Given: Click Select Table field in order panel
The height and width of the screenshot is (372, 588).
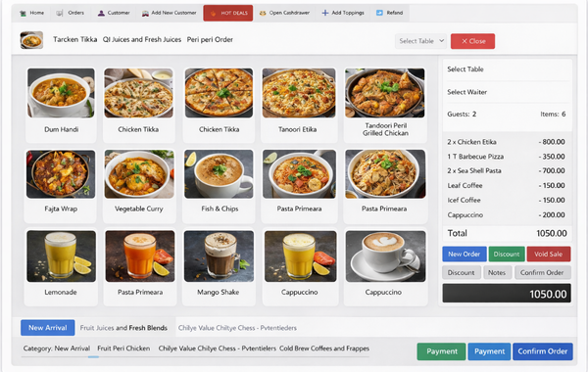Looking at the screenshot, I should [x=508, y=70].
